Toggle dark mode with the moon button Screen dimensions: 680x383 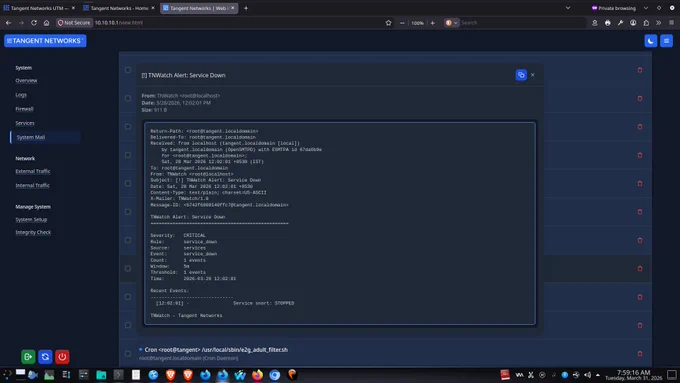coord(651,41)
